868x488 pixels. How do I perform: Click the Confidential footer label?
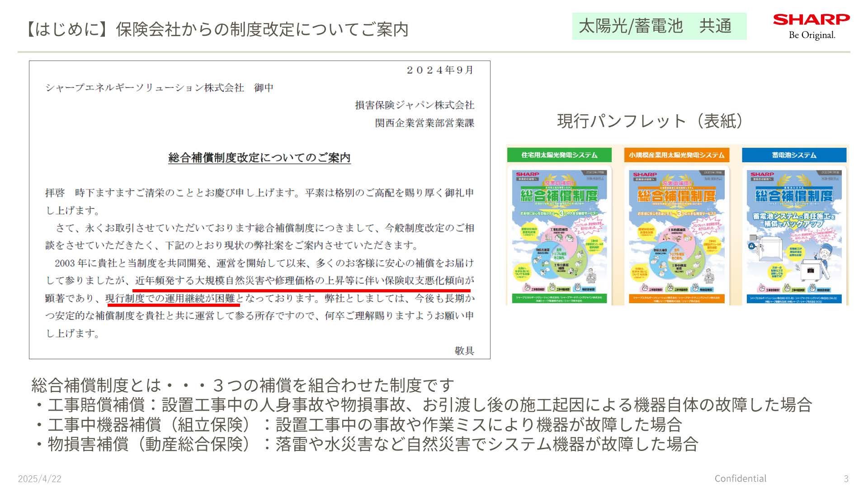coord(741,479)
